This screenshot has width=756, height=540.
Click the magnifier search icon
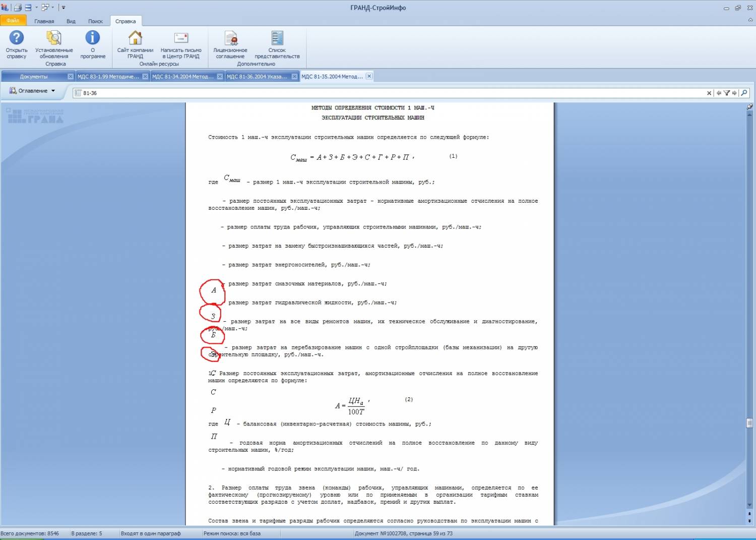click(x=744, y=93)
